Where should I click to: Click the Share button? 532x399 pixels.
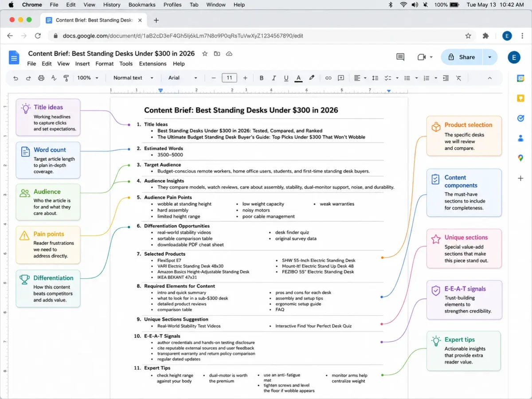coord(461,57)
